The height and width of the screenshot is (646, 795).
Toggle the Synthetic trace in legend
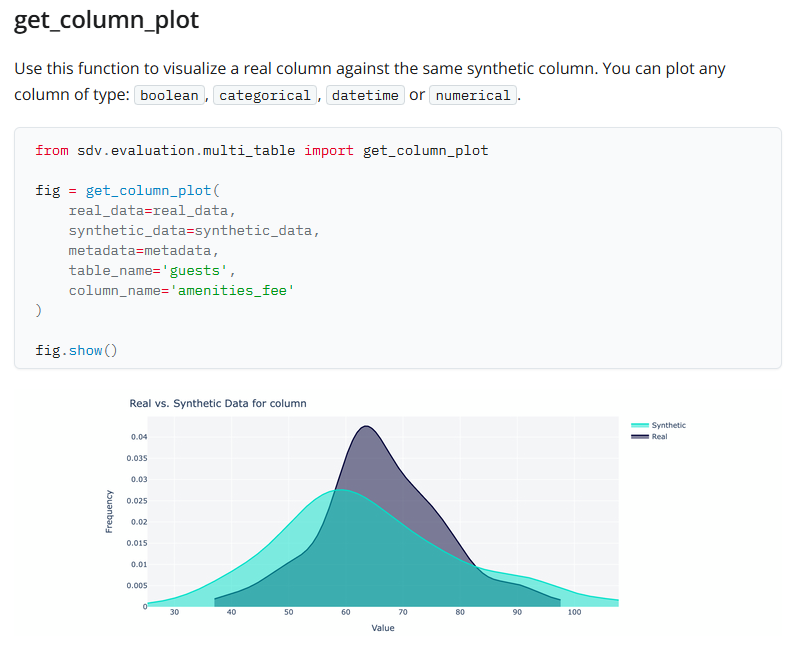[668, 426]
